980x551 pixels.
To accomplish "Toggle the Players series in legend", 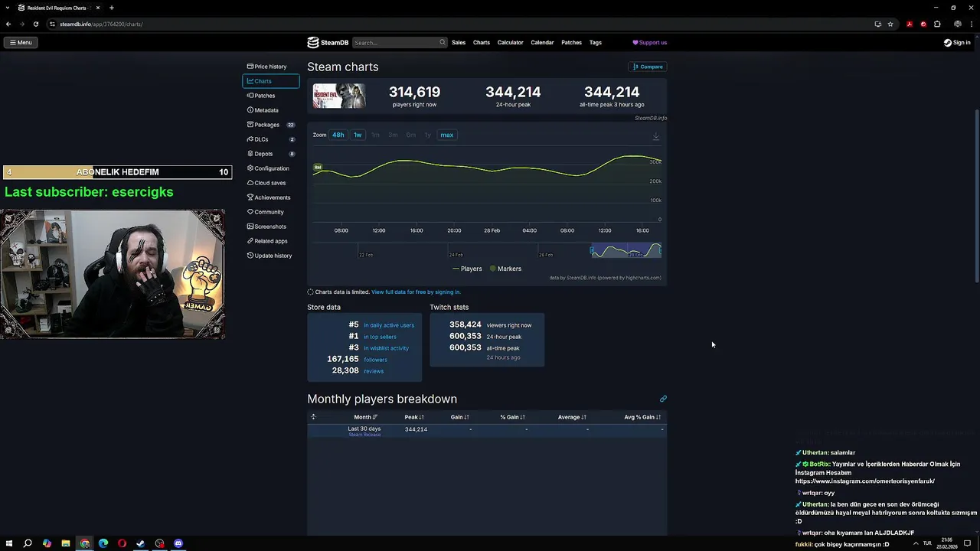I will click(467, 269).
